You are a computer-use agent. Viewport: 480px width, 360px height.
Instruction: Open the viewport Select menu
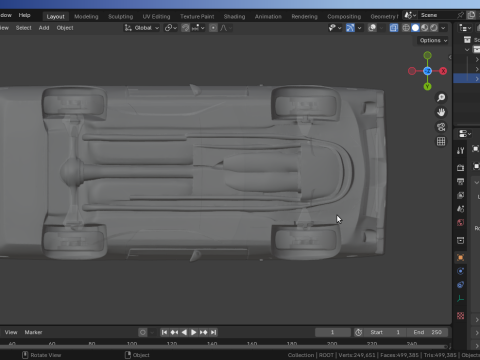[23, 28]
